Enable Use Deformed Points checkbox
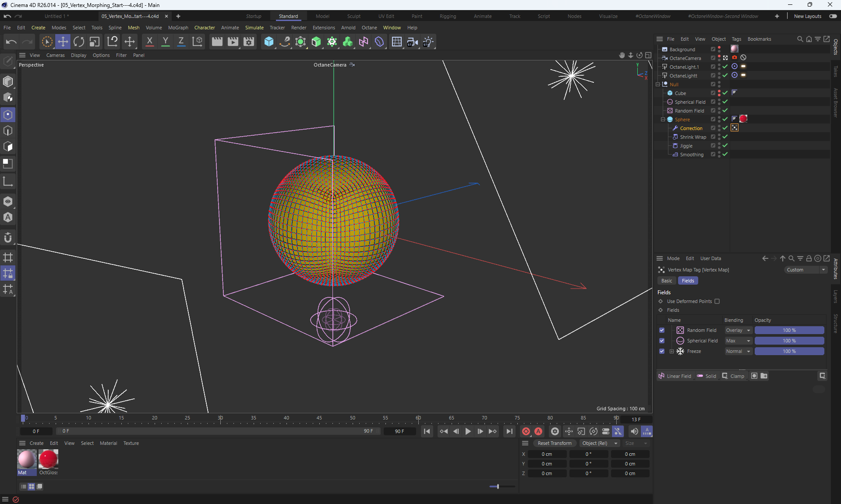This screenshot has height=504, width=841. [717, 301]
